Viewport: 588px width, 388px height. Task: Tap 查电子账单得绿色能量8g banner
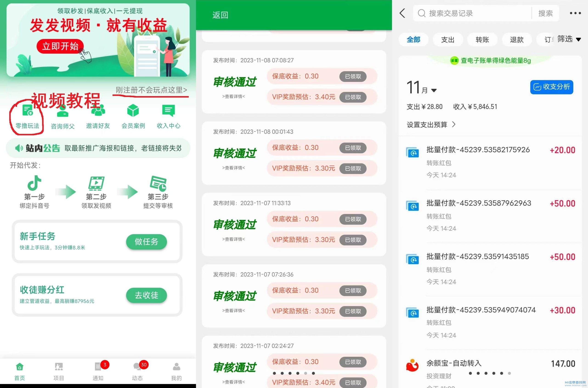491,61
